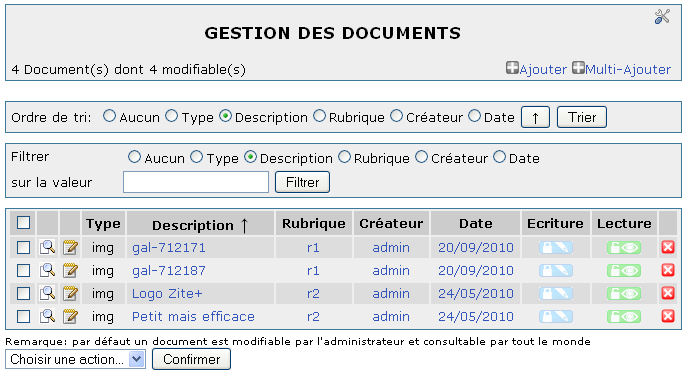This screenshot has width=686, height=374.
Task: Click date 24/05/2010 of Petit mais efficace
Action: pos(476,316)
